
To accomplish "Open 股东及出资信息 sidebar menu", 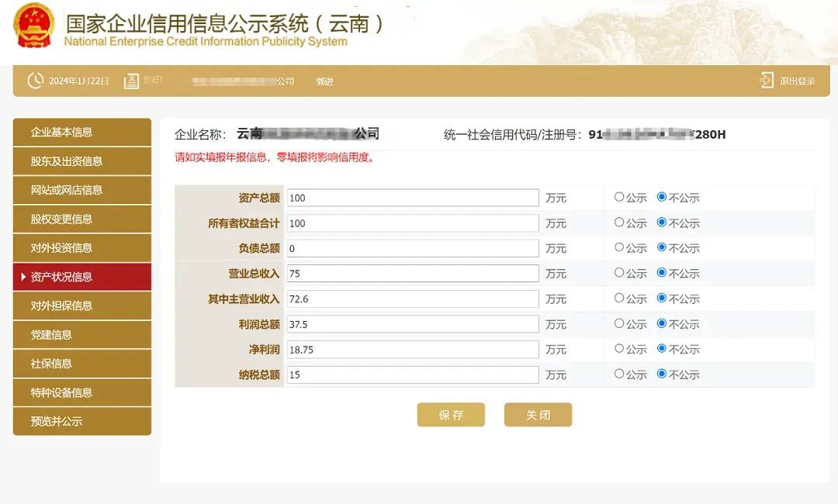I will tap(82, 161).
